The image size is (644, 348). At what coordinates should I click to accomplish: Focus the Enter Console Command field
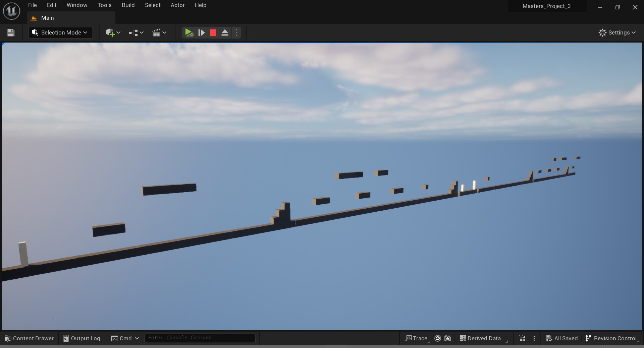200,338
